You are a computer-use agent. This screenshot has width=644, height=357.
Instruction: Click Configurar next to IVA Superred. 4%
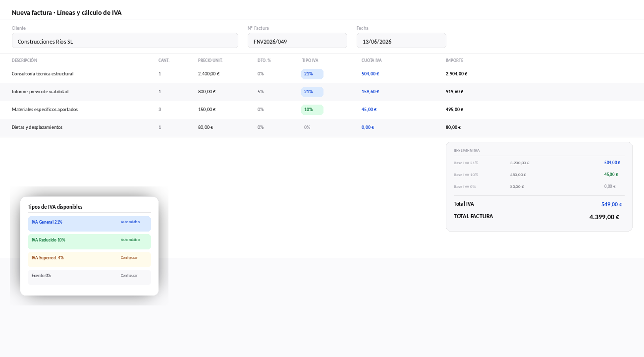[x=129, y=258]
